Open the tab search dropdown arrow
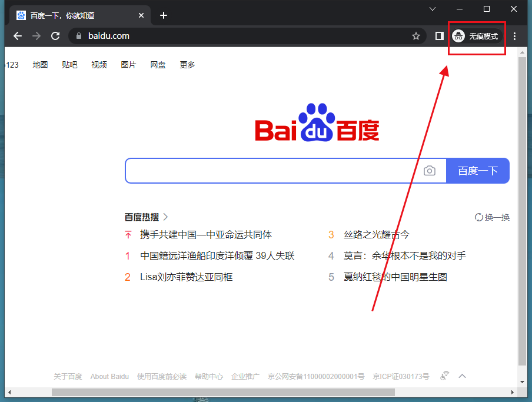Image resolution: width=532 pixels, height=402 pixels. tap(432, 9)
